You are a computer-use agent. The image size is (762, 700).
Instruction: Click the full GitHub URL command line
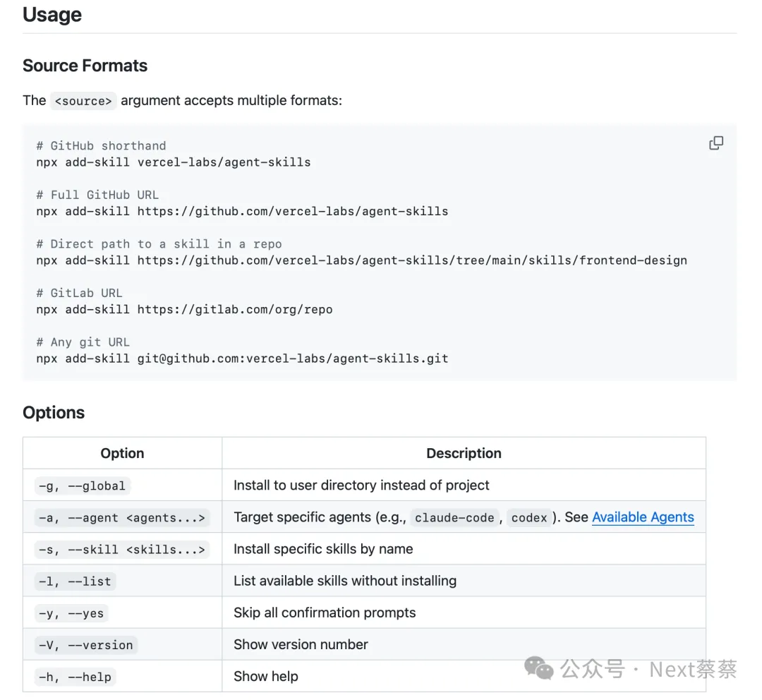click(x=242, y=211)
